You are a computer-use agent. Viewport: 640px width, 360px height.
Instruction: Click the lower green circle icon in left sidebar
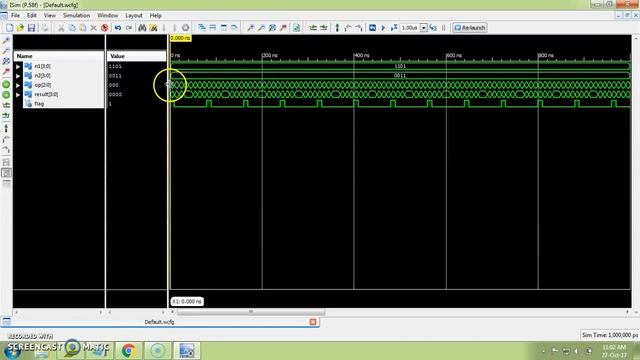coord(6,95)
